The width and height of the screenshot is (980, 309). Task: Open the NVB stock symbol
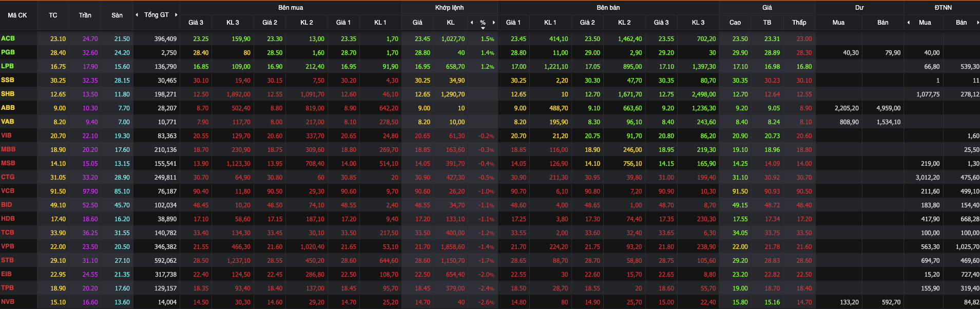pos(8,302)
